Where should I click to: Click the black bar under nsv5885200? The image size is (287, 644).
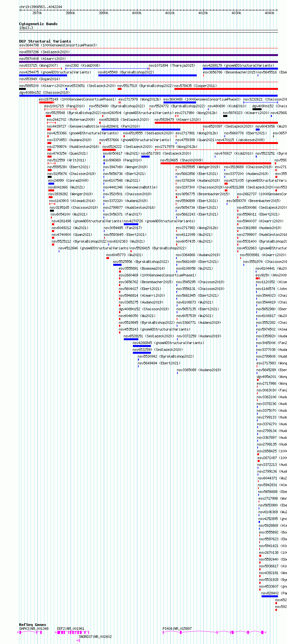[x=23, y=89]
